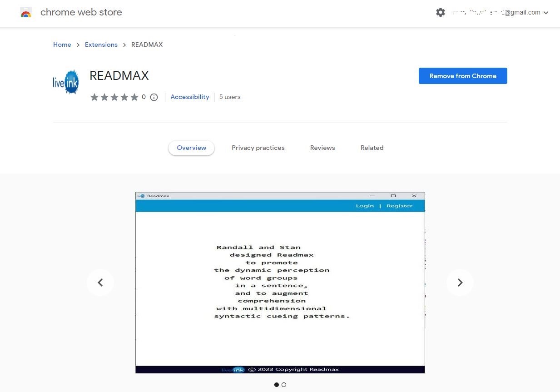Click the info icon beside the star rating
560x392 pixels.
[x=154, y=97]
